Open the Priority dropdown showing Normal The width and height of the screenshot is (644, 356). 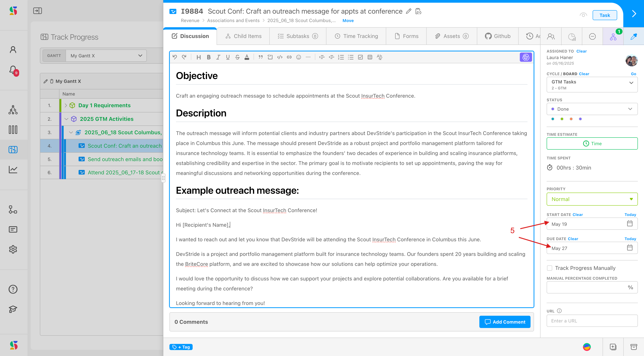(592, 199)
